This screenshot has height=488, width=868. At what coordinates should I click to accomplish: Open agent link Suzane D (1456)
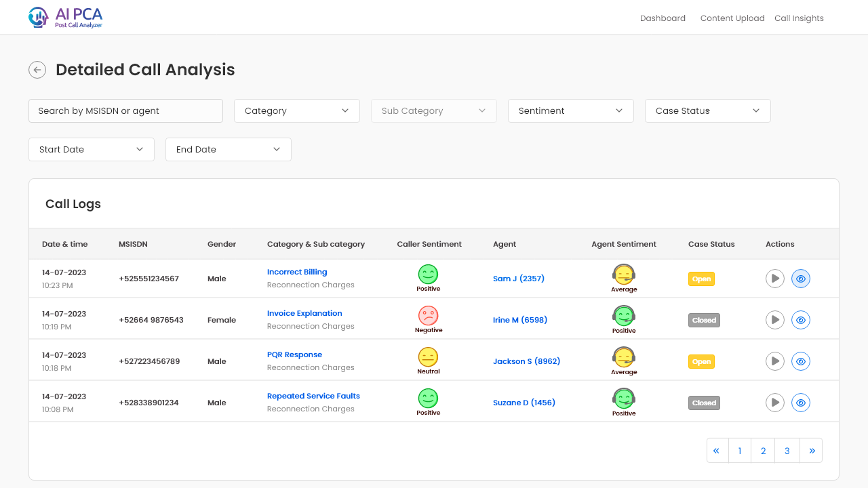pos(524,403)
